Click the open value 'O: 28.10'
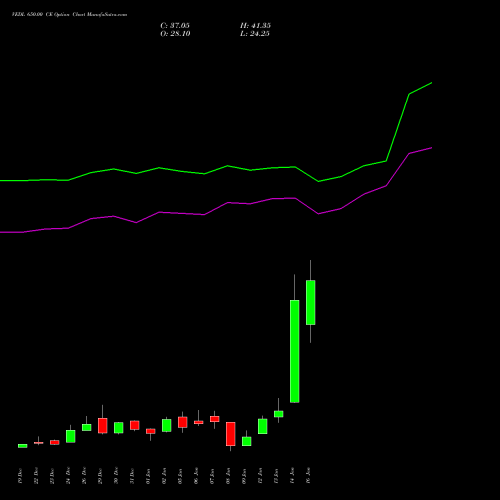Viewport: 500px width, 500px height. tap(175, 34)
